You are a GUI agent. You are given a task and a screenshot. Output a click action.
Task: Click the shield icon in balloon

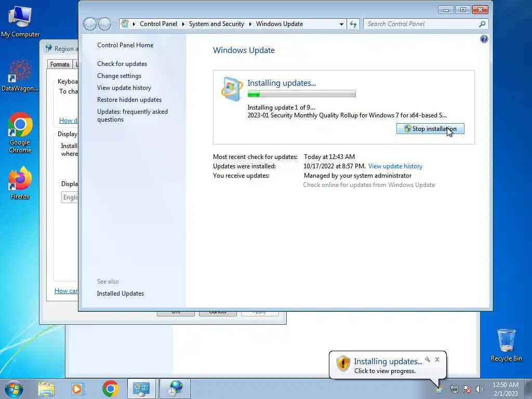[343, 363]
